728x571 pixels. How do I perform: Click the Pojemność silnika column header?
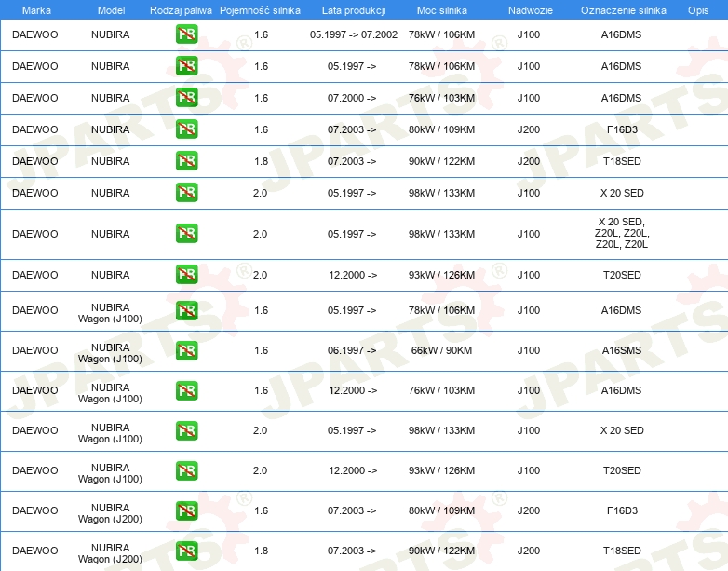pyautogui.click(x=260, y=10)
